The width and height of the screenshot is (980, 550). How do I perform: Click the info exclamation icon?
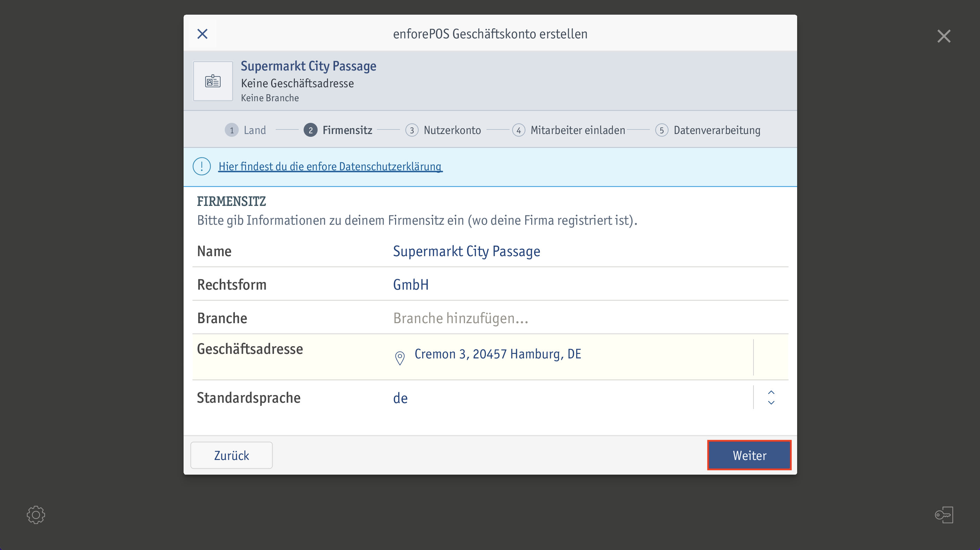coord(202,166)
